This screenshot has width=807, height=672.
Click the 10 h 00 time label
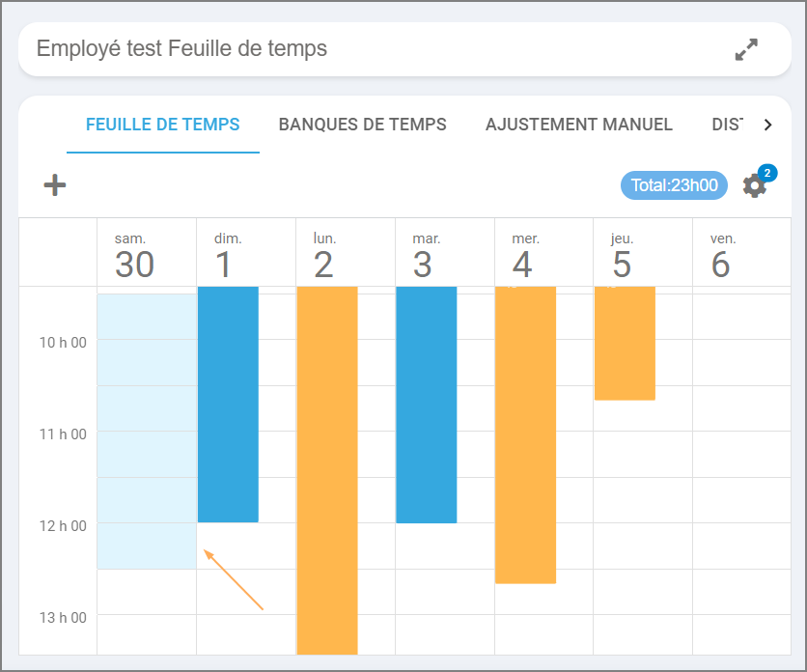[x=65, y=342]
